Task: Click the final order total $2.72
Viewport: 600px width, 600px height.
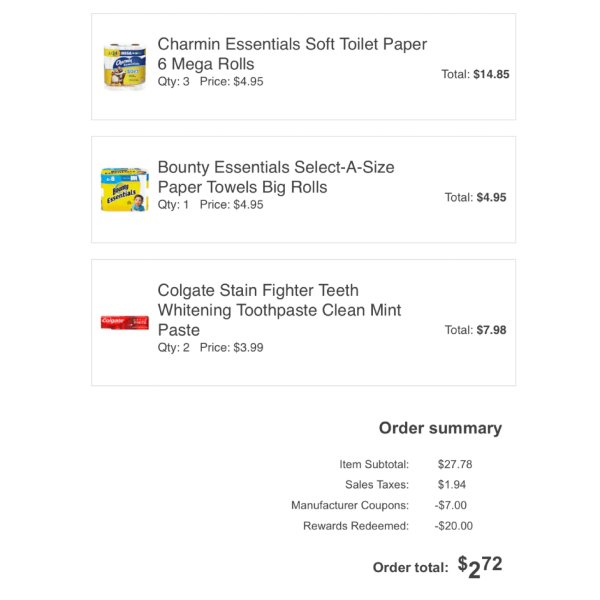Action: (x=480, y=567)
